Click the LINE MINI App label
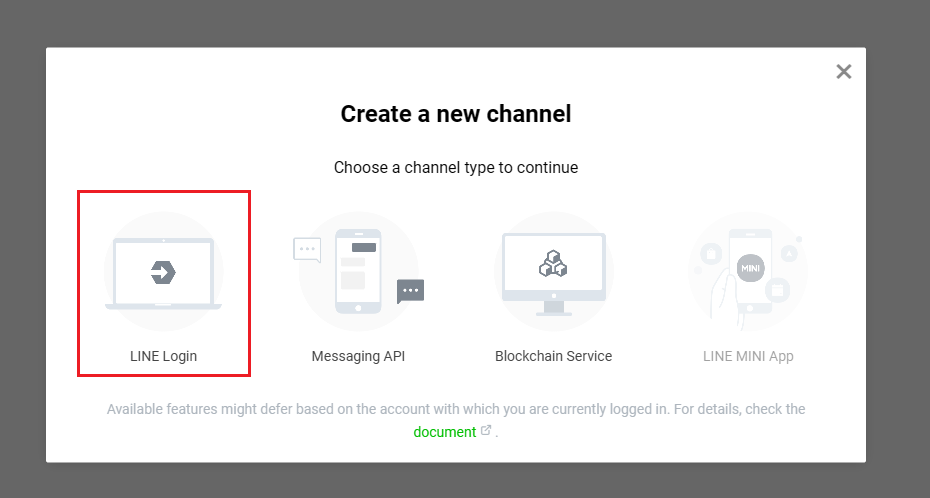This screenshot has width=930, height=498. coord(748,356)
